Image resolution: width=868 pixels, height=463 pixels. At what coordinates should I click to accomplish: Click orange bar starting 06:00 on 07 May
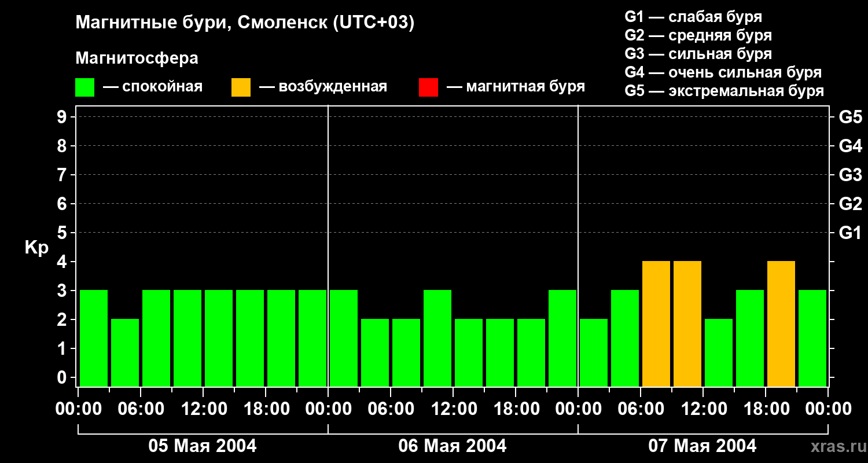(656, 324)
